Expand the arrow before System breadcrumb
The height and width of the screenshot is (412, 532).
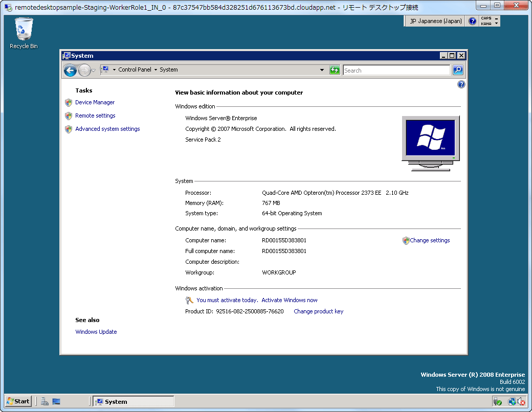click(156, 70)
